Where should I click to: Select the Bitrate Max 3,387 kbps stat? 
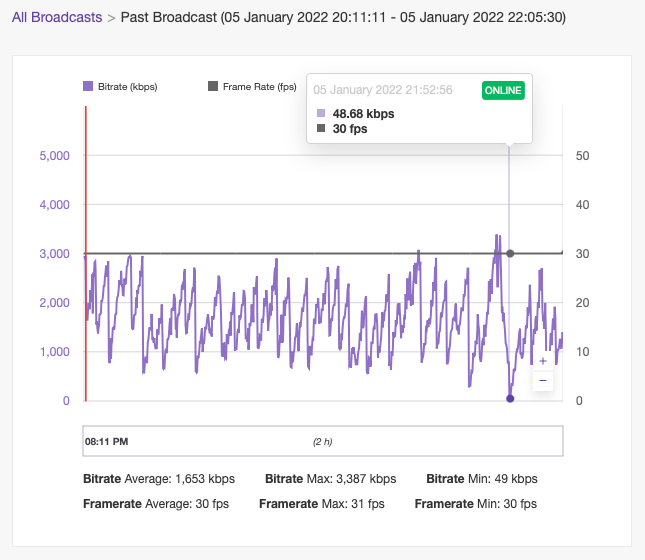(330, 479)
